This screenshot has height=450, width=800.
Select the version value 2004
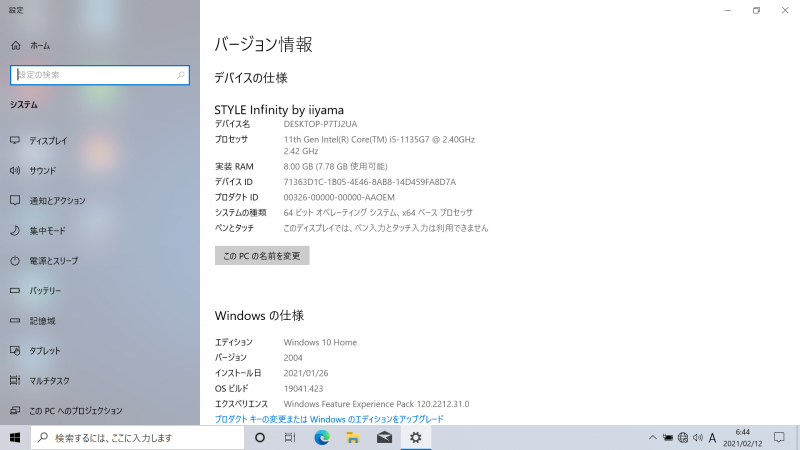(x=293, y=358)
